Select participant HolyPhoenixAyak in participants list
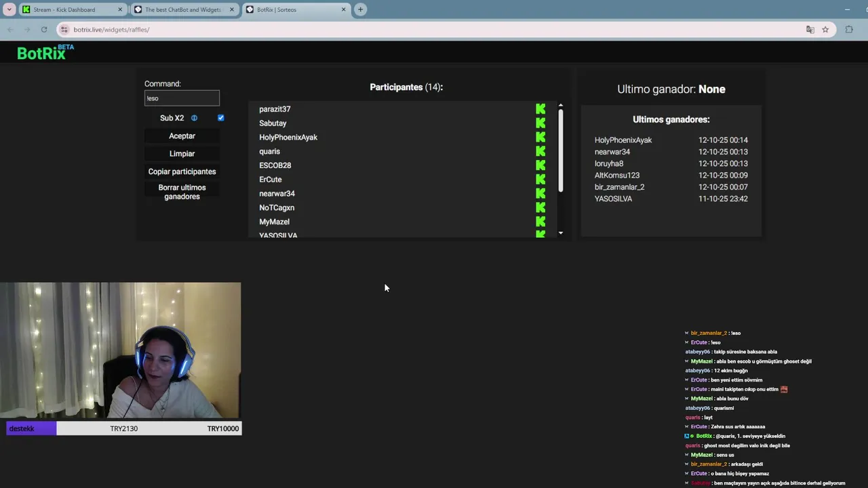This screenshot has width=868, height=488. (x=288, y=138)
